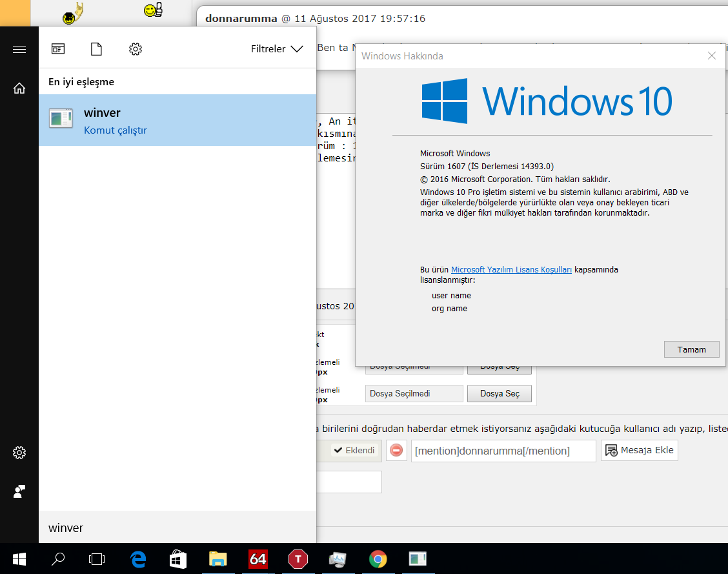The image size is (728, 574).
Task: Click the Mesaja Ekle button
Action: [x=640, y=450]
